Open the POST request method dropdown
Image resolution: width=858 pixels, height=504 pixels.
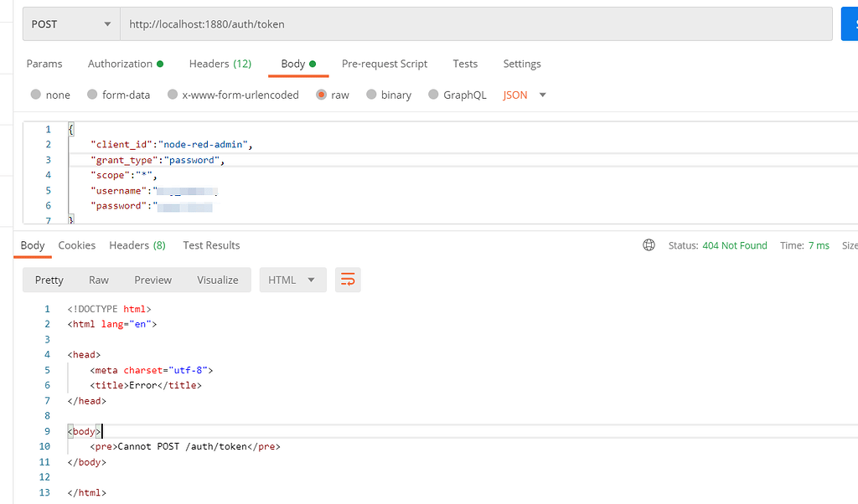coord(71,23)
